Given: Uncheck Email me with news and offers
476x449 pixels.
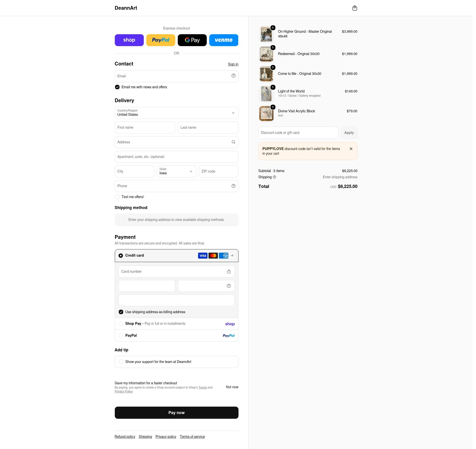Looking at the screenshot, I should pos(117,87).
